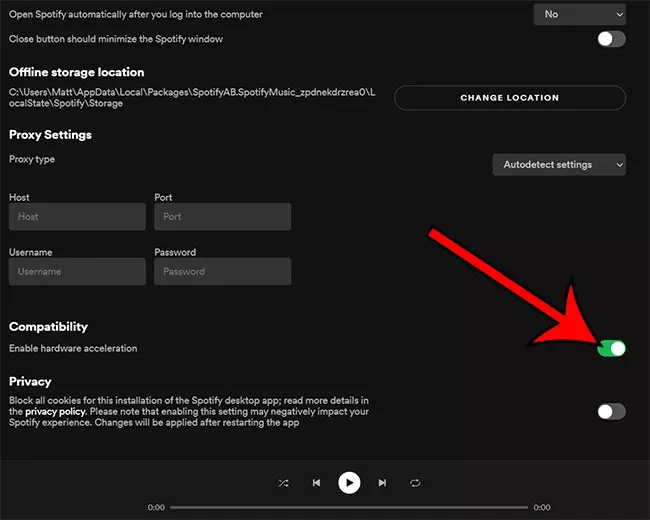The image size is (650, 520).
Task: Open the startup behavior dropdown showing 'No'
Action: coord(579,14)
